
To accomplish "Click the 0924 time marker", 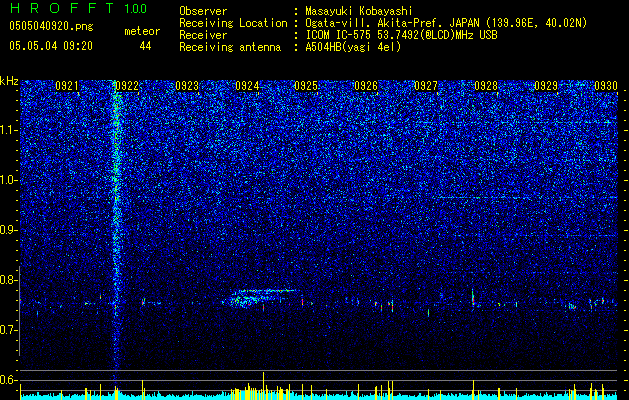I will tap(247, 85).
